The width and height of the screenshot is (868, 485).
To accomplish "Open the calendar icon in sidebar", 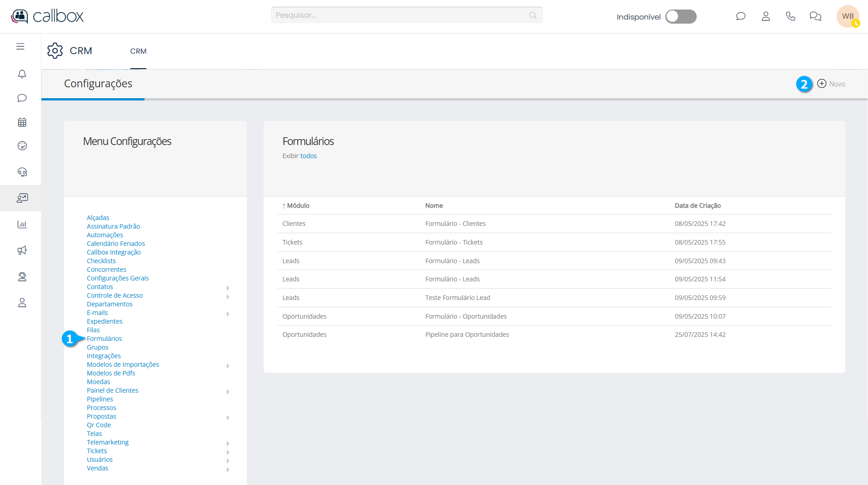I will [22, 122].
